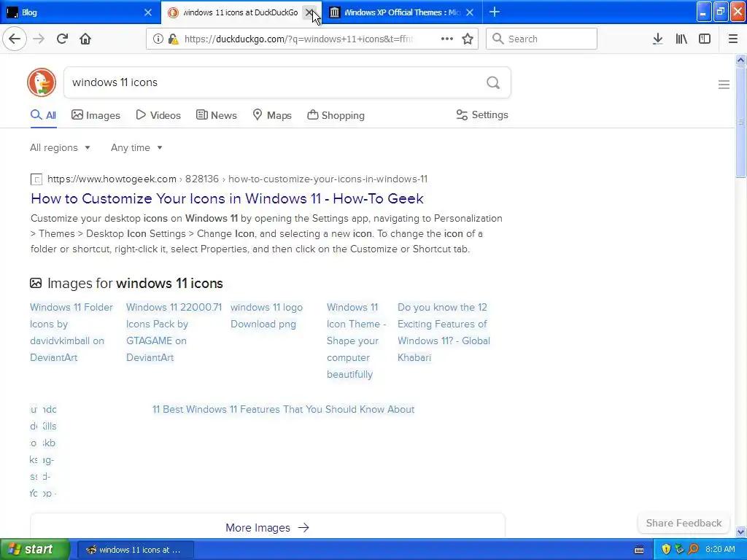Click the howtogeek favicon beside result URL

pyautogui.click(x=36, y=179)
